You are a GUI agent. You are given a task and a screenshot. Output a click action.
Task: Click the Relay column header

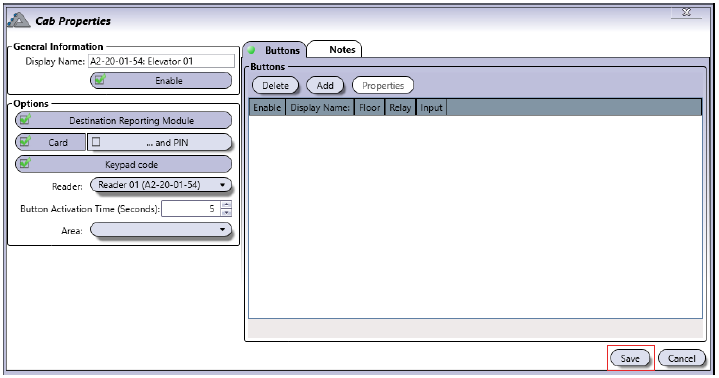(x=400, y=107)
